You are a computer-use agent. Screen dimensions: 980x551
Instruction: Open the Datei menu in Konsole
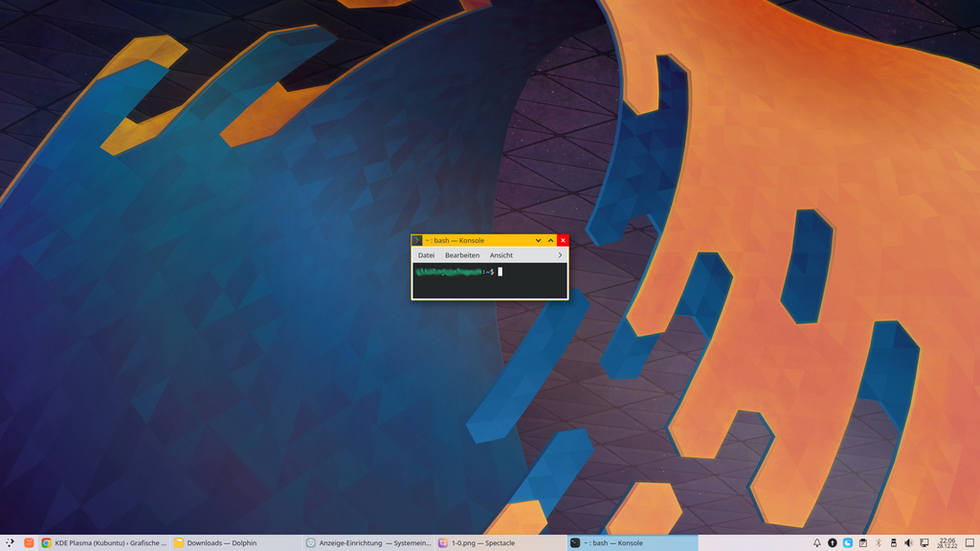pyautogui.click(x=426, y=255)
